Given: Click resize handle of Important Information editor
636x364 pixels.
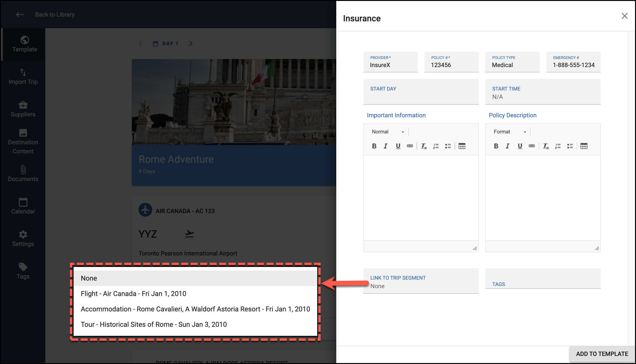Looking at the screenshot, I should (x=475, y=248).
